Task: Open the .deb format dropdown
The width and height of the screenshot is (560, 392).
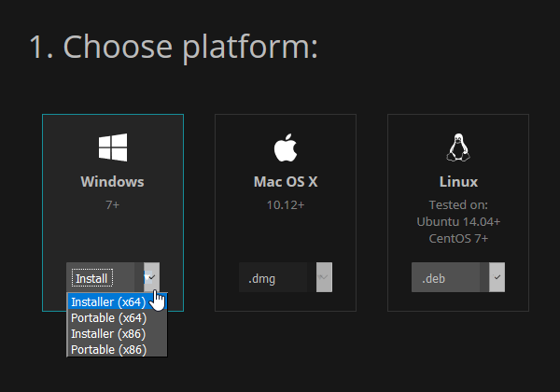Action: coord(458,277)
